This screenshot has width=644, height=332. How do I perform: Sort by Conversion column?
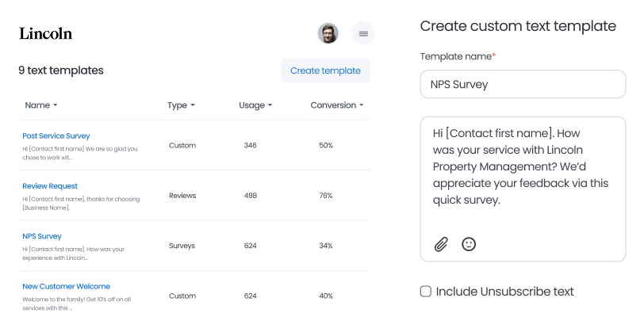pyautogui.click(x=337, y=105)
